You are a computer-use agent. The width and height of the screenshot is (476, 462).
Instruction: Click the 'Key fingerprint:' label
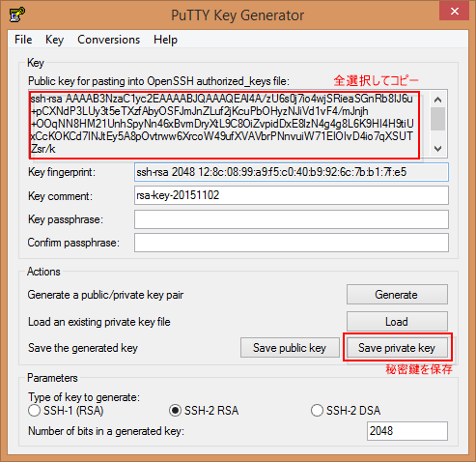click(62, 172)
